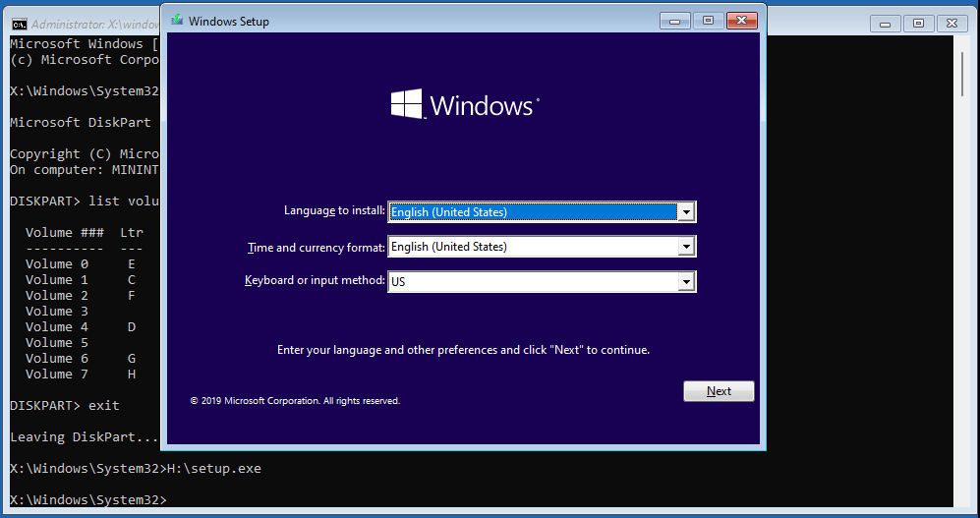The image size is (980, 518).
Task: Click the 'Time and currency format:' label
Action: pos(317,248)
